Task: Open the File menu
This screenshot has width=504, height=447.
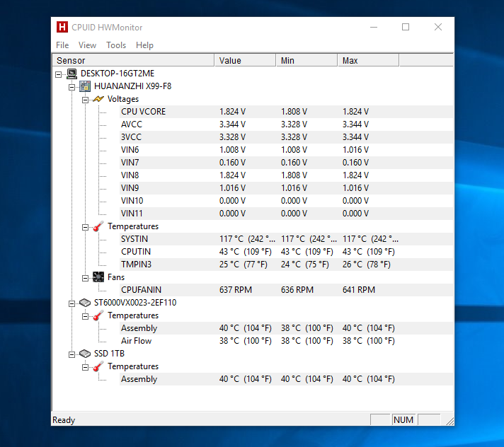Action: pos(62,45)
